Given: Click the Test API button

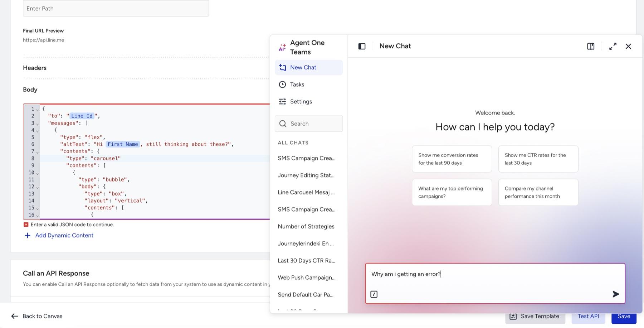Looking at the screenshot, I should click(588, 316).
